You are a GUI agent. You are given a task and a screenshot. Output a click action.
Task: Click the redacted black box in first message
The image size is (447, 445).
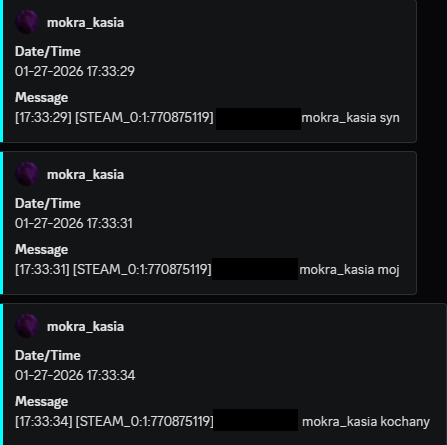click(x=258, y=119)
